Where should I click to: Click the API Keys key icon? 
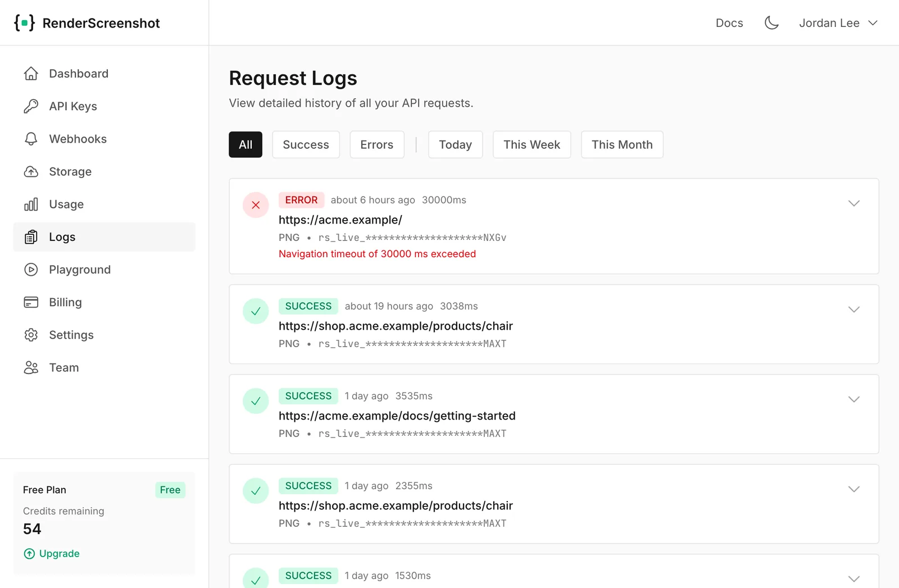[x=31, y=106]
